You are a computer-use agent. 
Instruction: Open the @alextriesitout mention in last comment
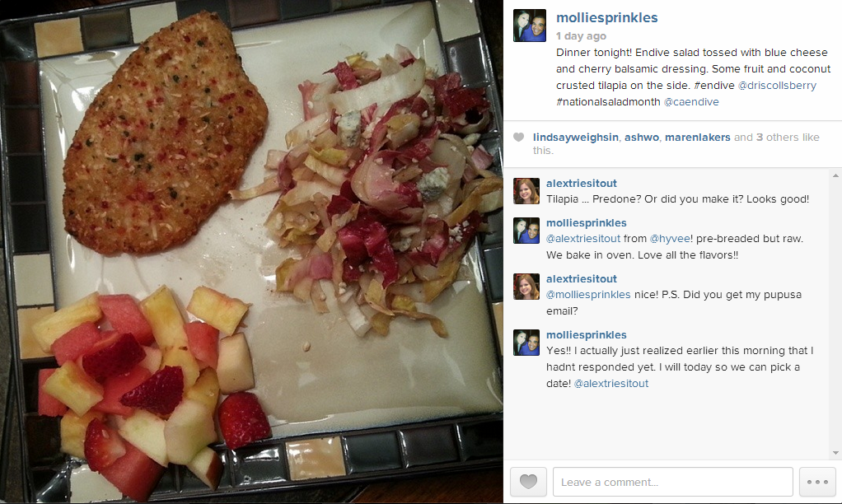tap(611, 384)
